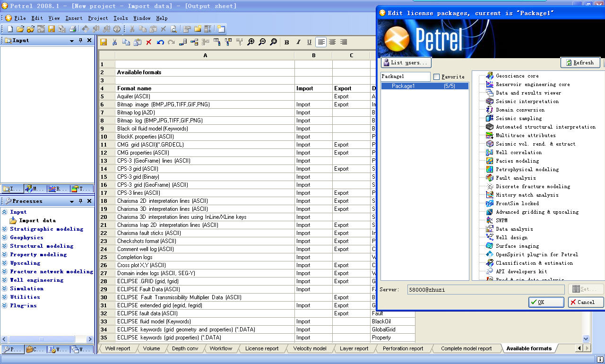Click the Cancel button in license dialog
This screenshot has height=364, width=605.
(586, 302)
